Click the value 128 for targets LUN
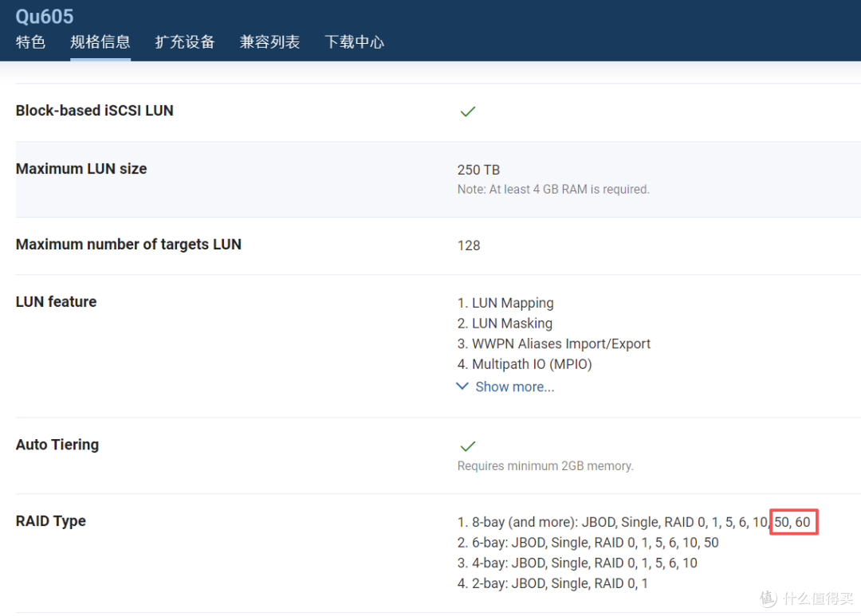Viewport: 861px width, 616px height. (469, 245)
